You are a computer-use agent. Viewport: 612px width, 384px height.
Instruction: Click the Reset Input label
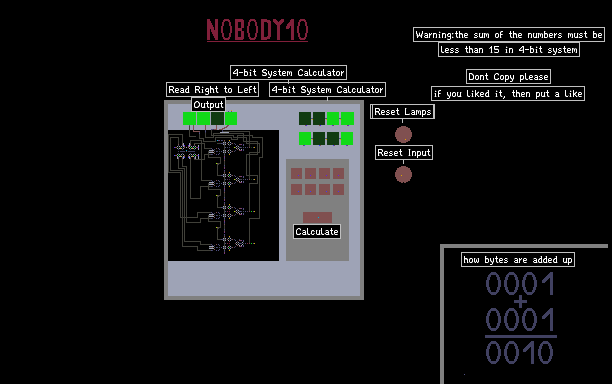pos(404,153)
